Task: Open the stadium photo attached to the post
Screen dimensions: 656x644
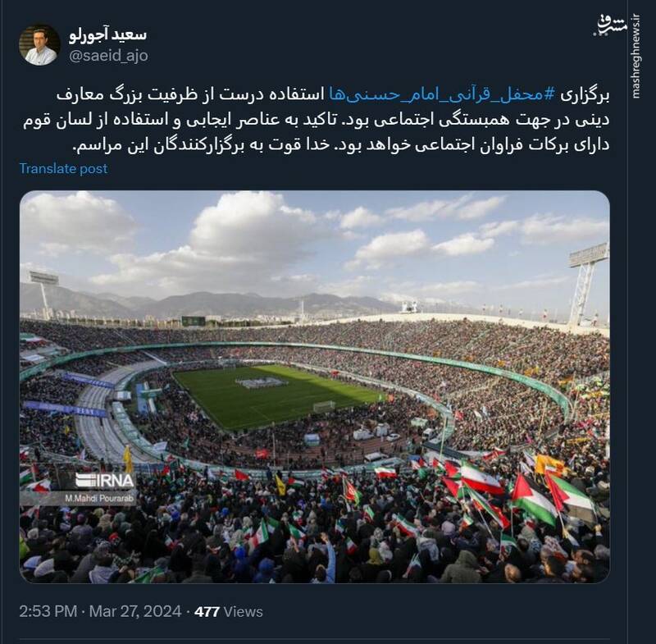Action: pos(315,386)
